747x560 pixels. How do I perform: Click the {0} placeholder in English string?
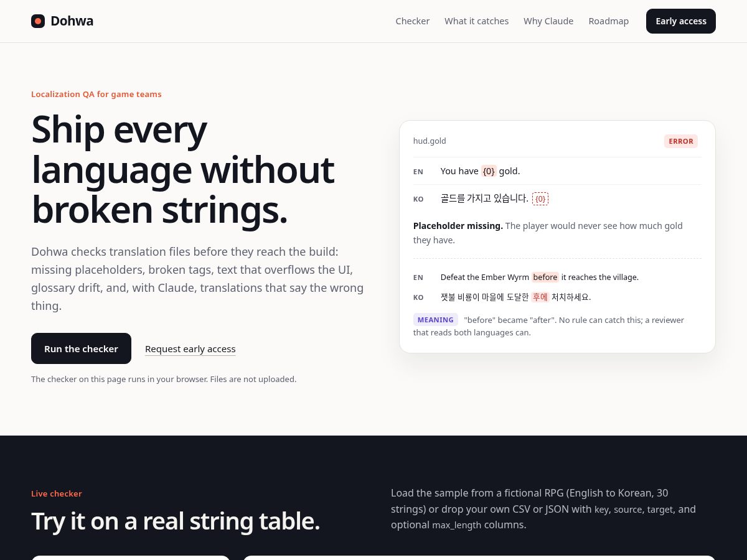(489, 171)
